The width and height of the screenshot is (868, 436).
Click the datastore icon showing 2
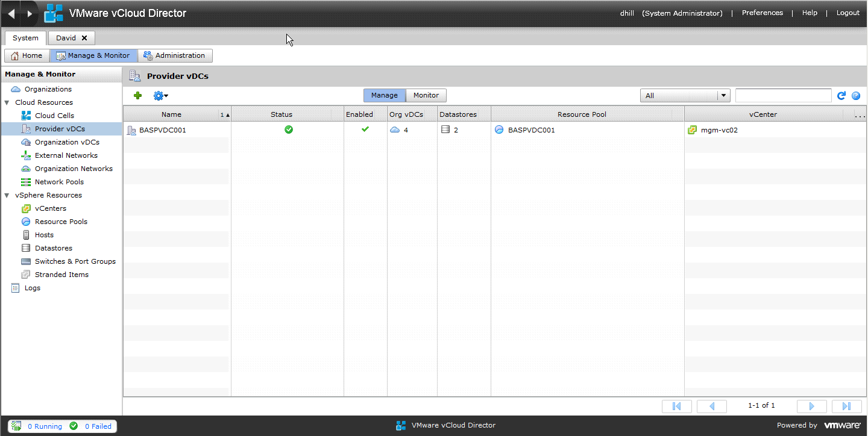(445, 129)
